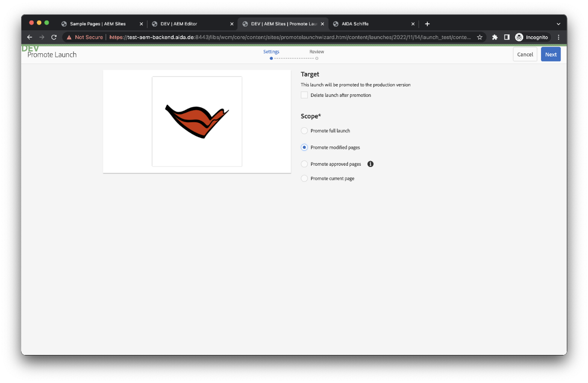Bookmark this page with the star icon
This screenshot has height=383, width=588.
click(x=480, y=37)
